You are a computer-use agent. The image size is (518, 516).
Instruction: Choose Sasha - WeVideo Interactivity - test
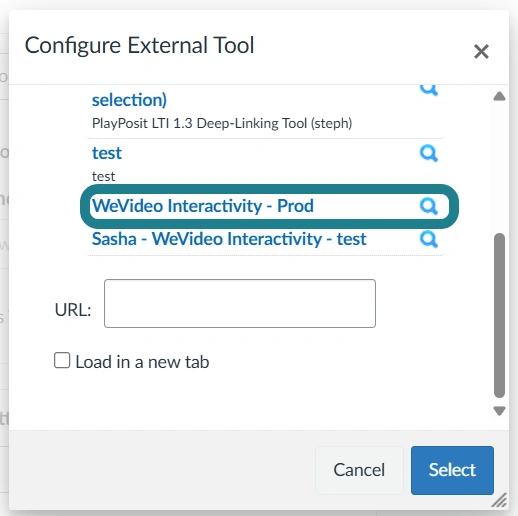click(229, 239)
